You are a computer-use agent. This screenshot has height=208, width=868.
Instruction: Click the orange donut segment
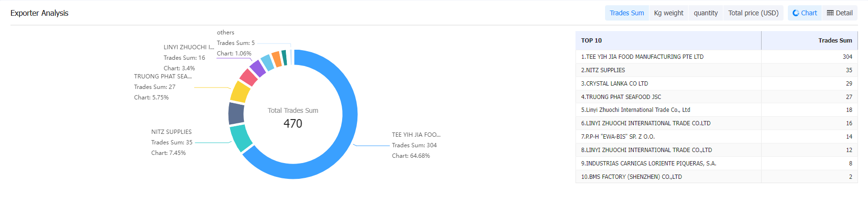point(277,59)
